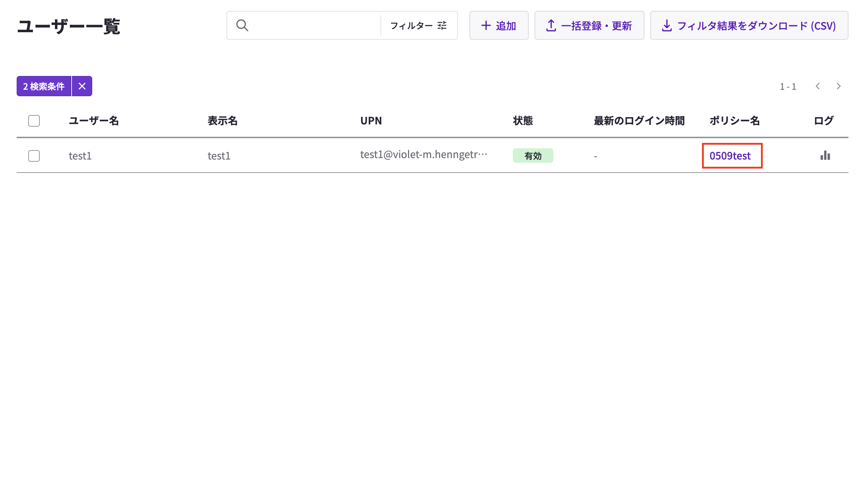Open 一括登録・更新 bulk registration
868x484 pixels.
589,25
